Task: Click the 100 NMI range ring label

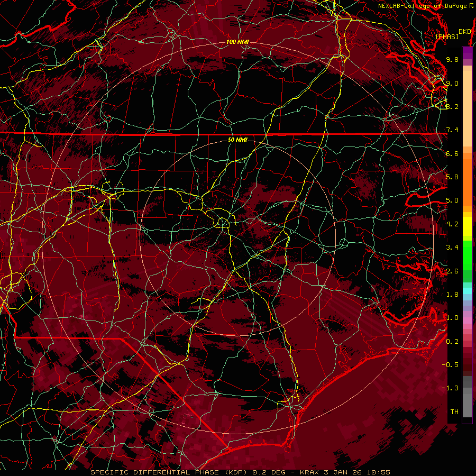Action: (237, 42)
